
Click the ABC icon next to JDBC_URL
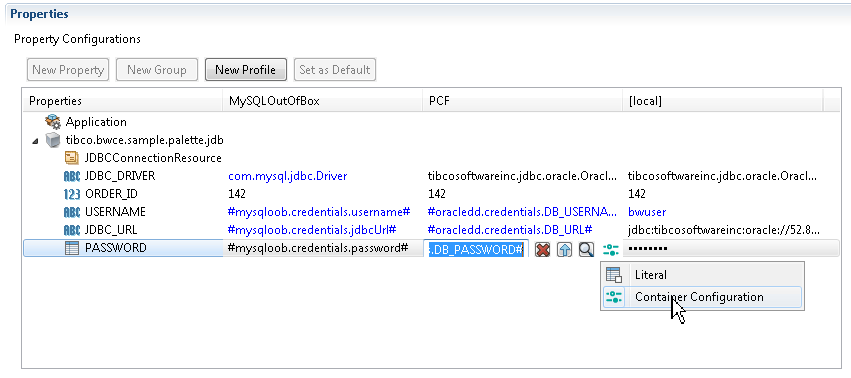click(72, 230)
